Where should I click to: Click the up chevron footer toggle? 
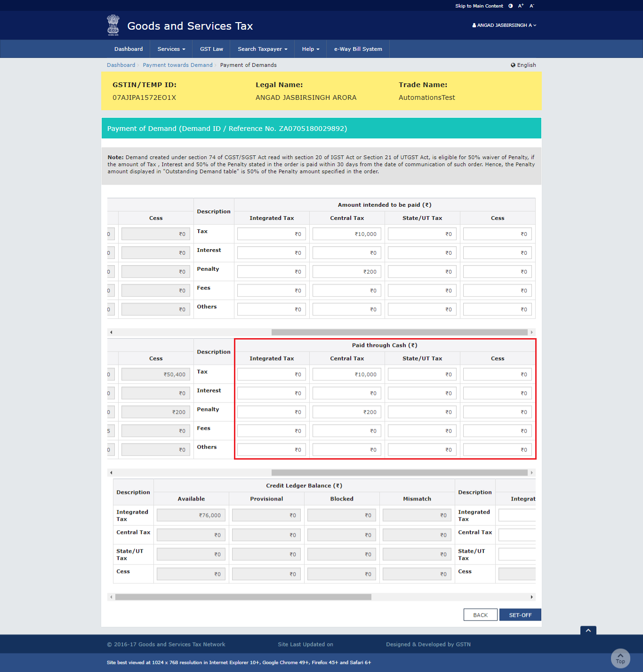tap(588, 630)
